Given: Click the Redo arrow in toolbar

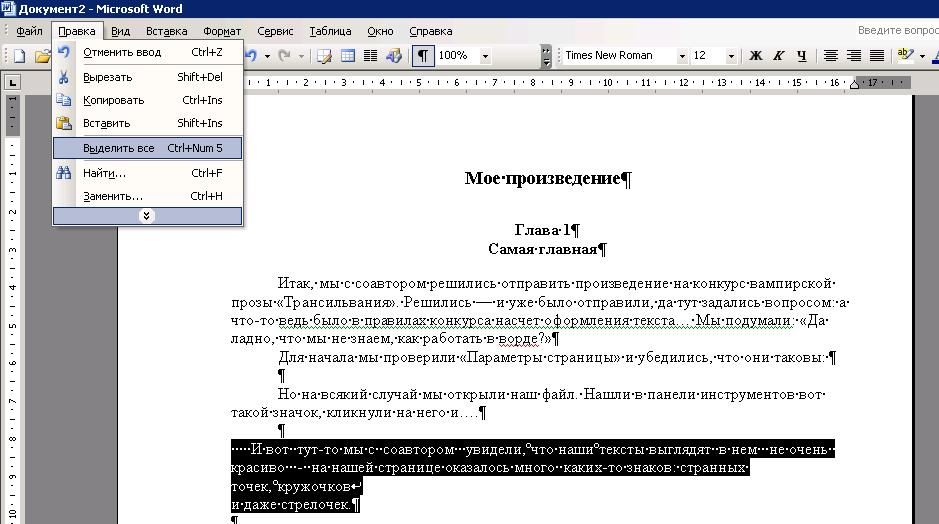Looking at the screenshot, I should [284, 56].
